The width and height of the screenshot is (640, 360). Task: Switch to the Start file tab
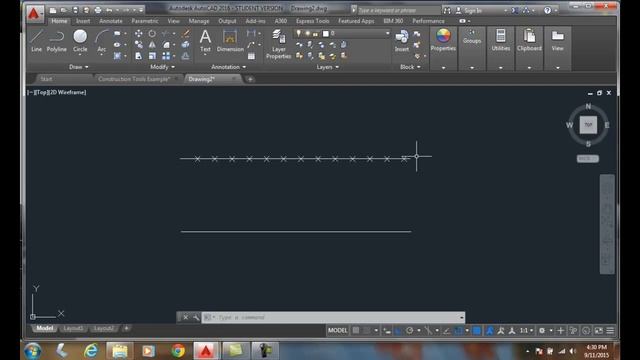[46, 79]
